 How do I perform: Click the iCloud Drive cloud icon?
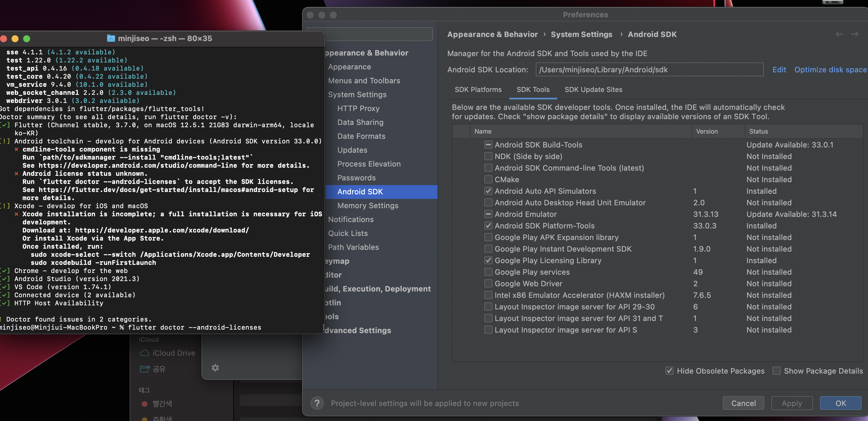pyautogui.click(x=145, y=353)
